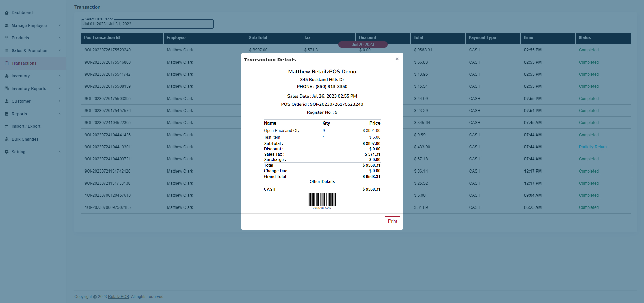Close the Transaction Details dialog

tap(397, 59)
